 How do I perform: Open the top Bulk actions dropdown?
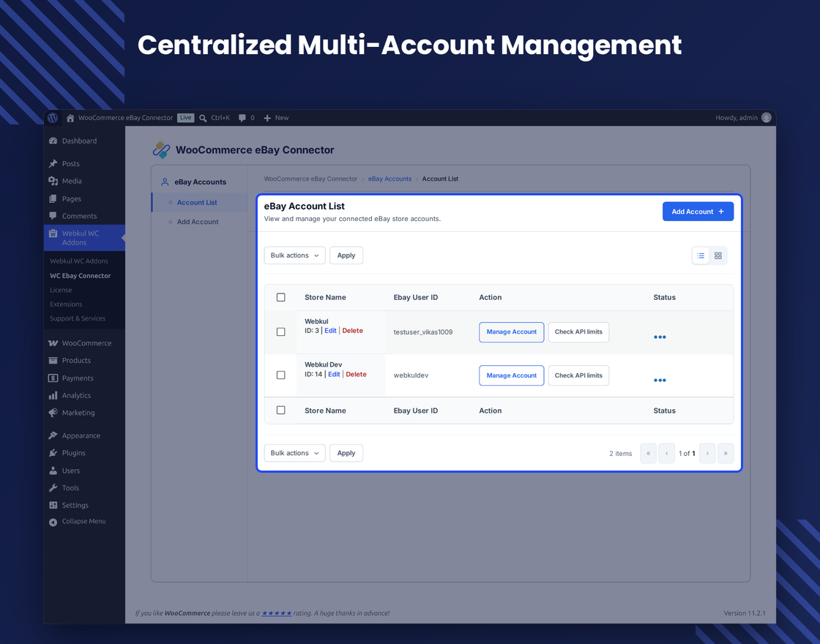(x=294, y=255)
